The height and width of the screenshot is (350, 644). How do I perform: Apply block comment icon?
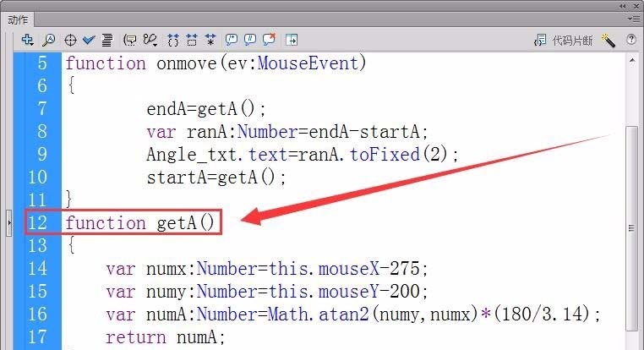(x=232, y=40)
